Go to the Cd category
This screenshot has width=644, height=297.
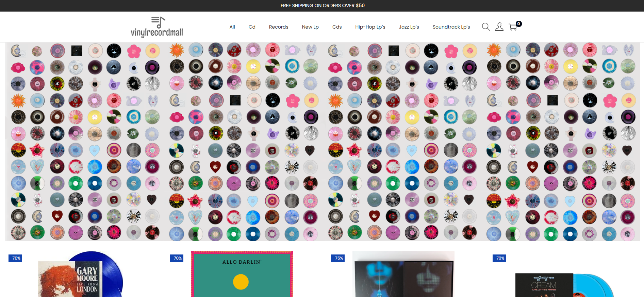(252, 27)
